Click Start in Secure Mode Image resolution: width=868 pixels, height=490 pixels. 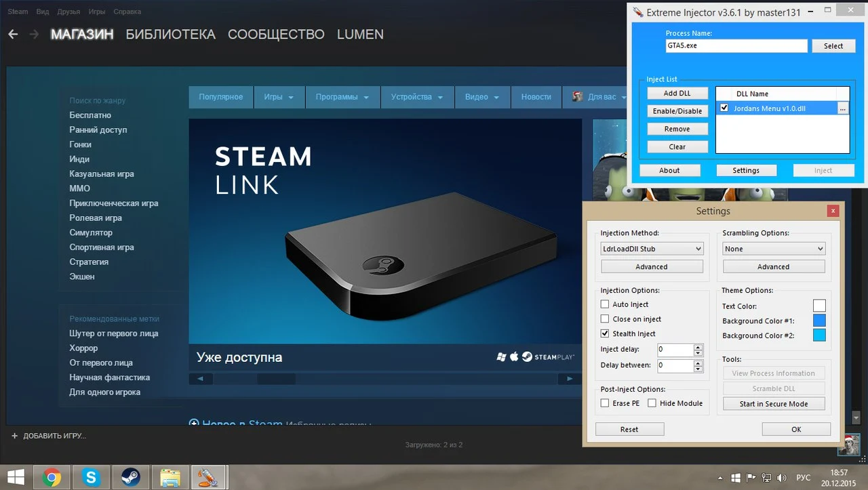coord(774,404)
